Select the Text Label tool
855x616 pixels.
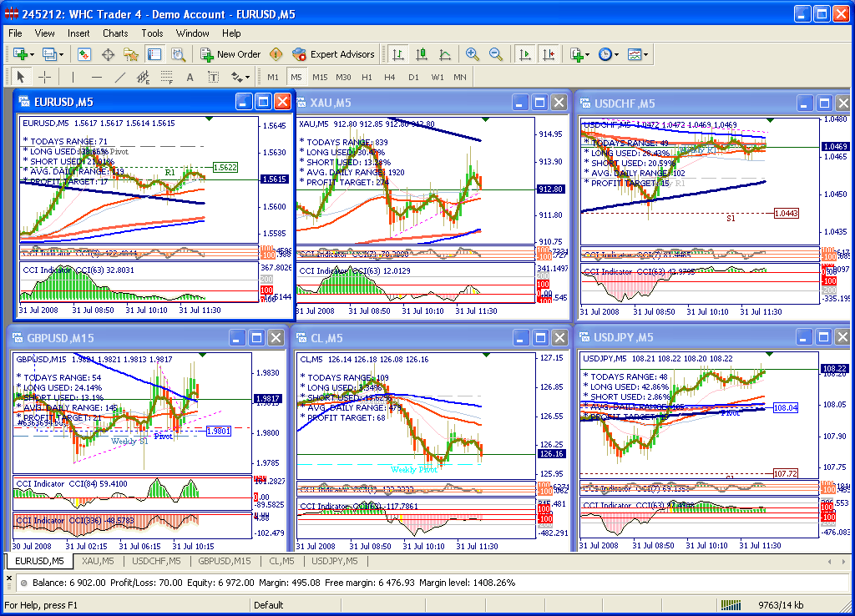(213, 77)
